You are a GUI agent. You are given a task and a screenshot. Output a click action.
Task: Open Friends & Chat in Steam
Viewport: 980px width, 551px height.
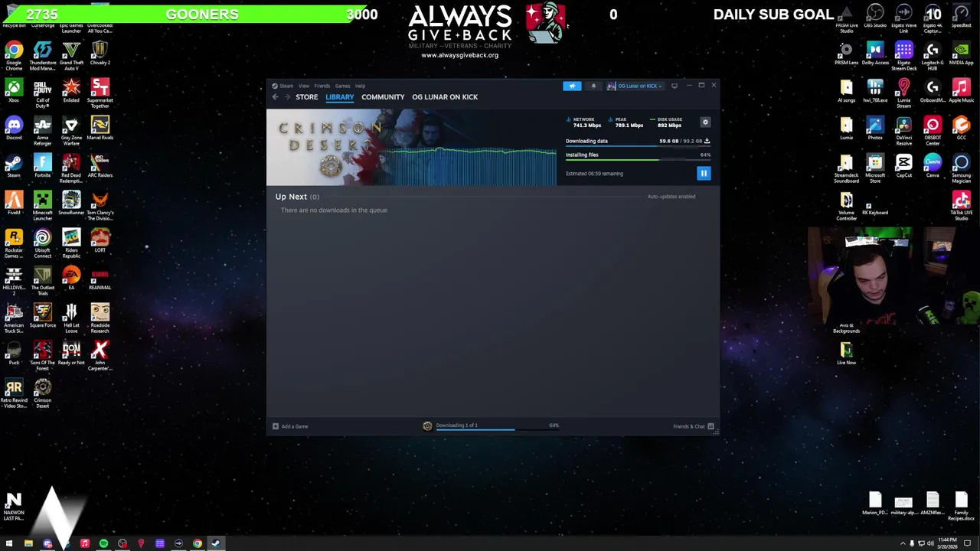[x=693, y=426]
